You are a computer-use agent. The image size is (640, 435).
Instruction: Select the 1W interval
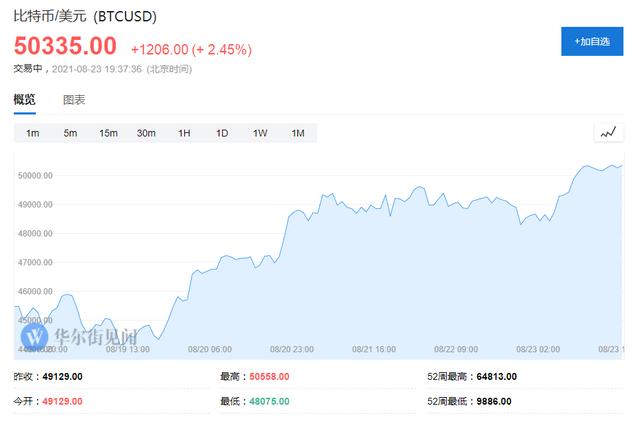tap(260, 133)
